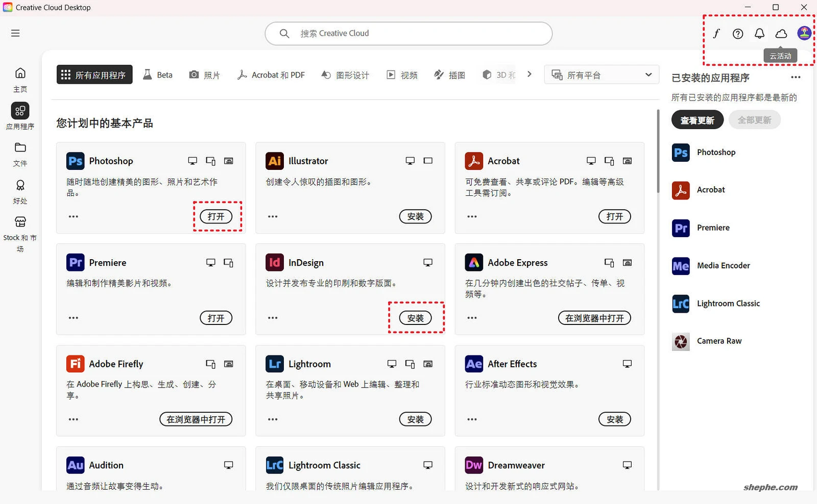The height and width of the screenshot is (504, 817).
Task: Click 在浏览器中打开 on Adobe Express card
Action: [x=594, y=318]
